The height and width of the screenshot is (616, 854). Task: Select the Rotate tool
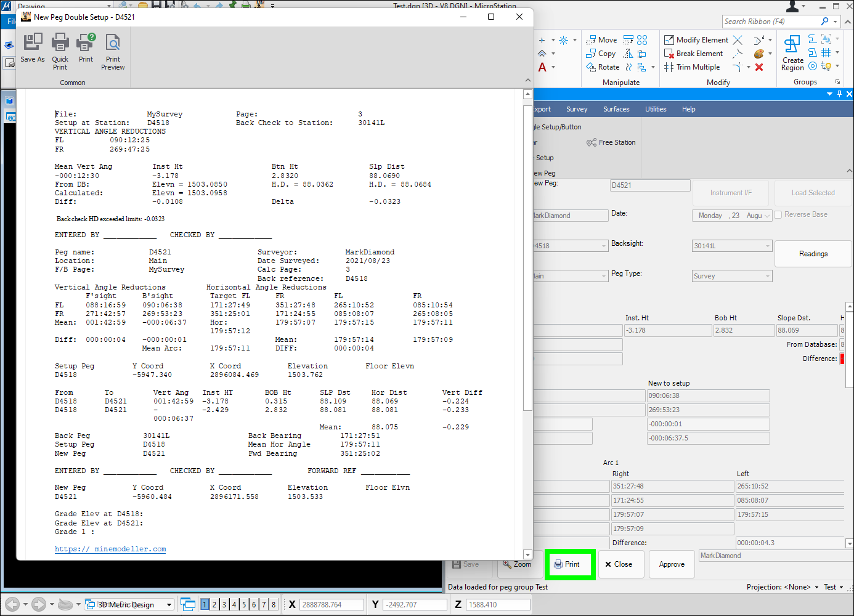click(603, 67)
